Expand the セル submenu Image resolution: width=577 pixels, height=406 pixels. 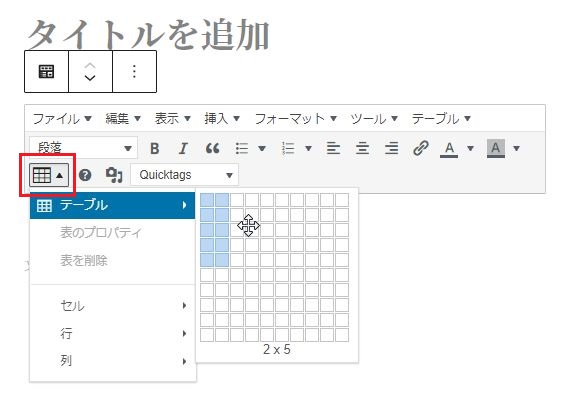tap(112, 306)
